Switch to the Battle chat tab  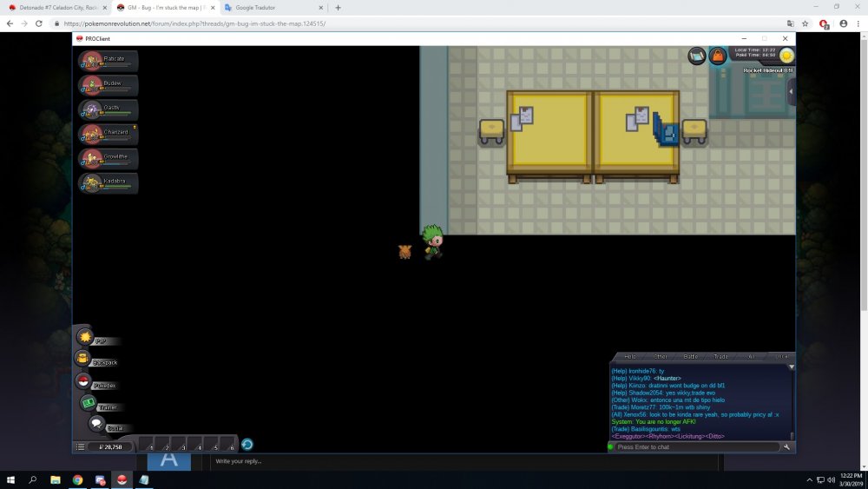(x=691, y=356)
